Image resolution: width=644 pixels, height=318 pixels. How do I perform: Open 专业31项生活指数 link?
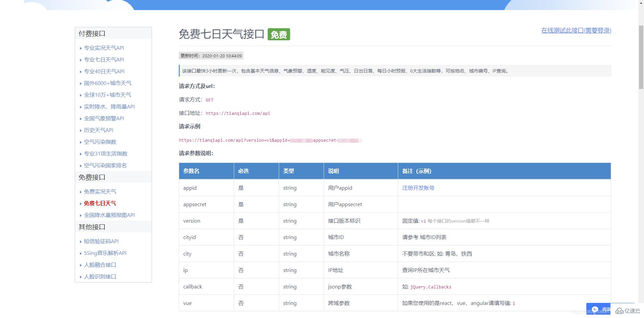coord(105,153)
